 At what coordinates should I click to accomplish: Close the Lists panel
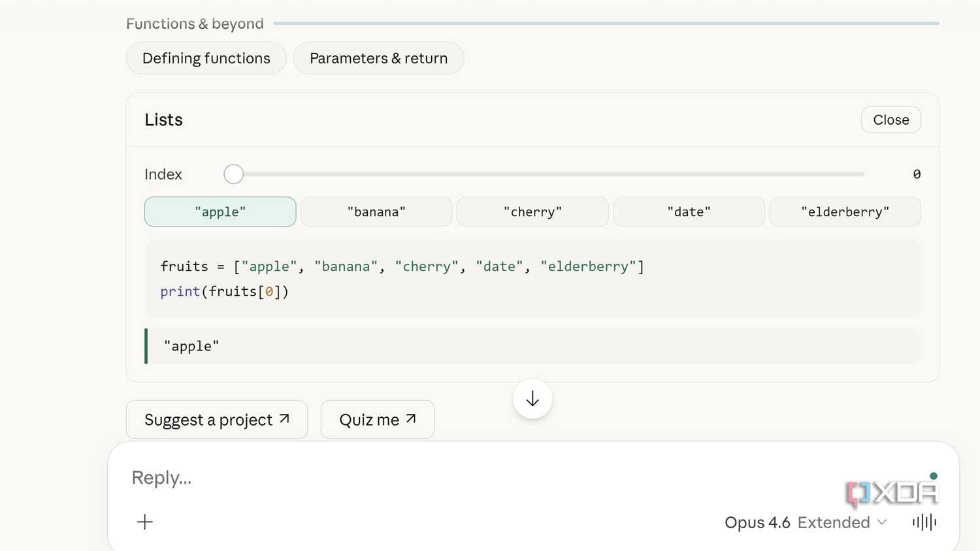pyautogui.click(x=890, y=119)
